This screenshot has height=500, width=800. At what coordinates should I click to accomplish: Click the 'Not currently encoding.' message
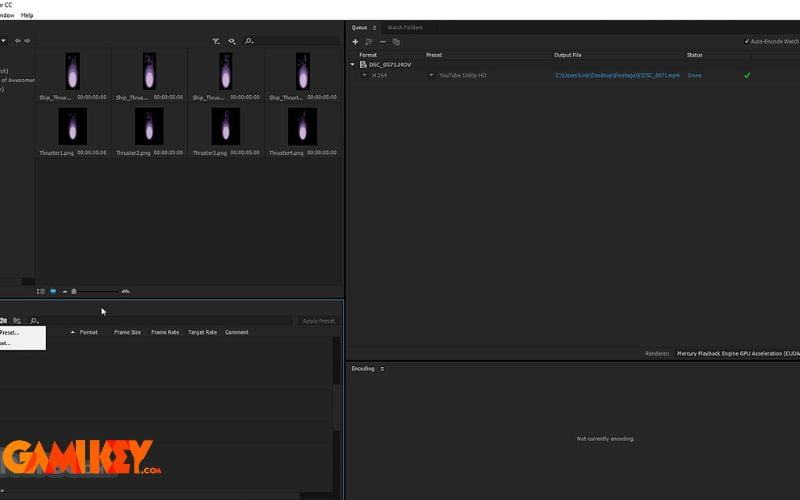606,439
